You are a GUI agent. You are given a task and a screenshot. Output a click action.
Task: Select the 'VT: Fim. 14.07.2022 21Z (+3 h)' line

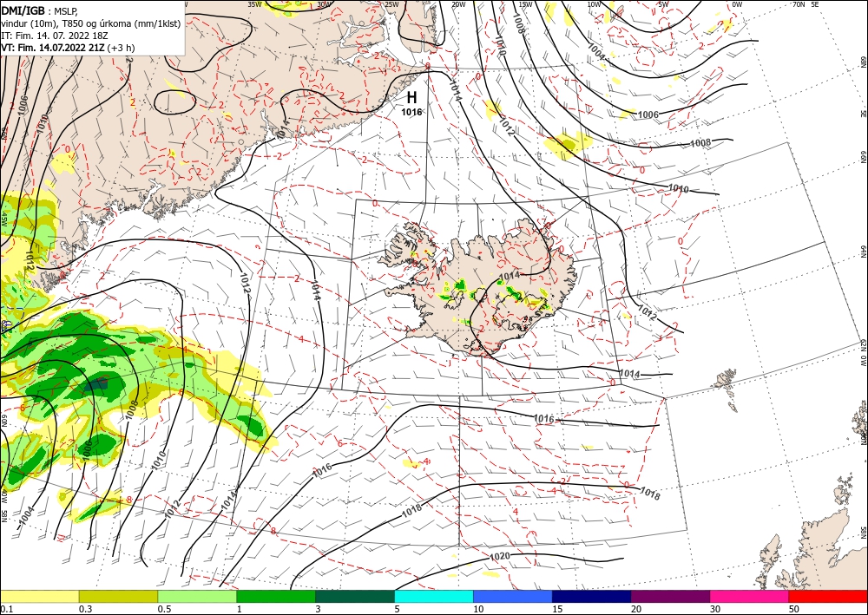(x=68, y=48)
